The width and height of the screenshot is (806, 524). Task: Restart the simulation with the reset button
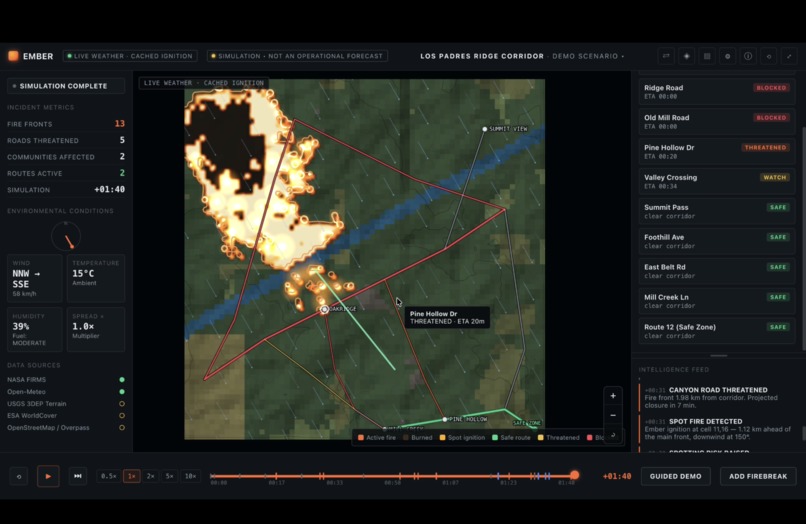click(19, 476)
